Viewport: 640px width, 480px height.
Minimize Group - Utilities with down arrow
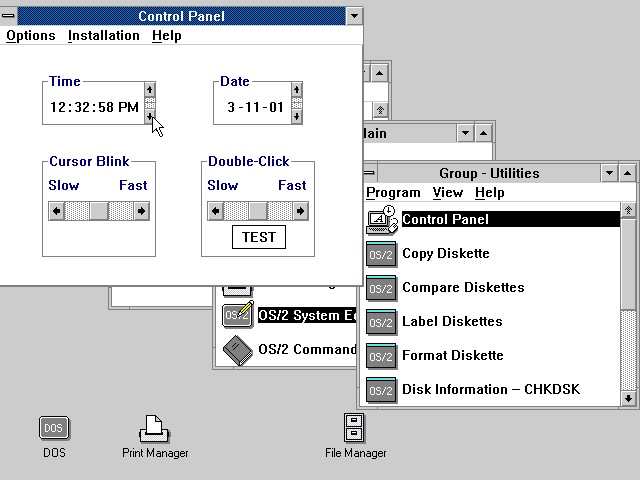pos(609,173)
